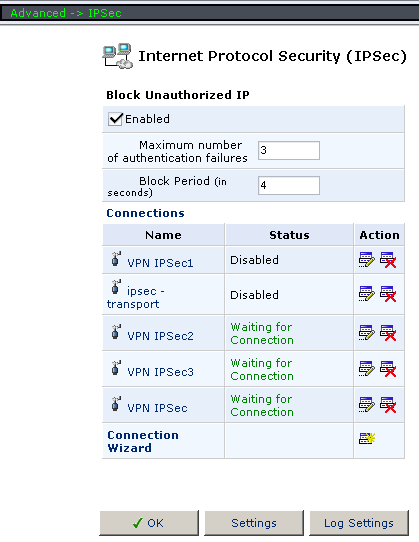Open the Connection Wizard link
Viewport: 419px width, 542px height.
tap(143, 441)
